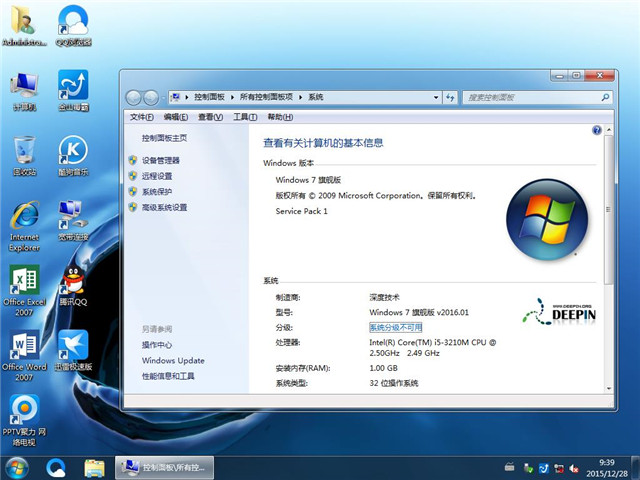
Task: Open the Windows Update link
Action: [x=173, y=360]
